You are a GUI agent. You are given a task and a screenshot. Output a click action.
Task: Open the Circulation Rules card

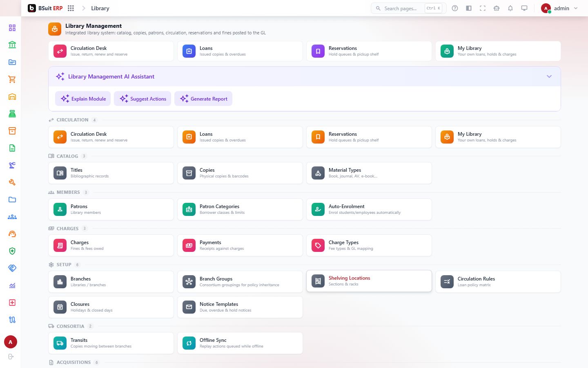tap(498, 282)
